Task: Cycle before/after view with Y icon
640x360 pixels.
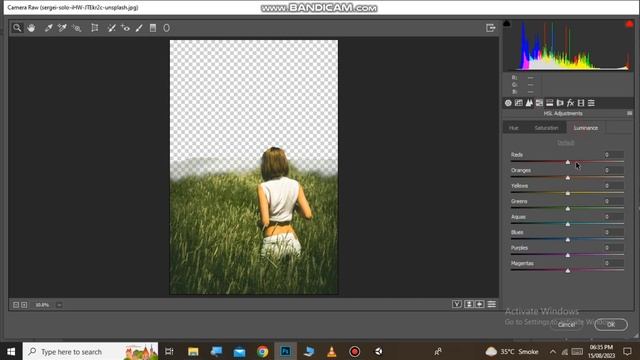Action: point(457,304)
